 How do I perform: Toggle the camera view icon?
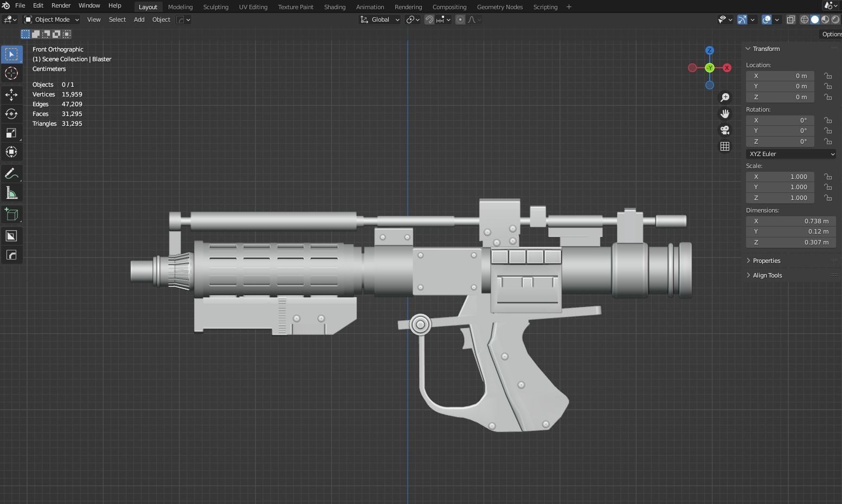tap(725, 130)
